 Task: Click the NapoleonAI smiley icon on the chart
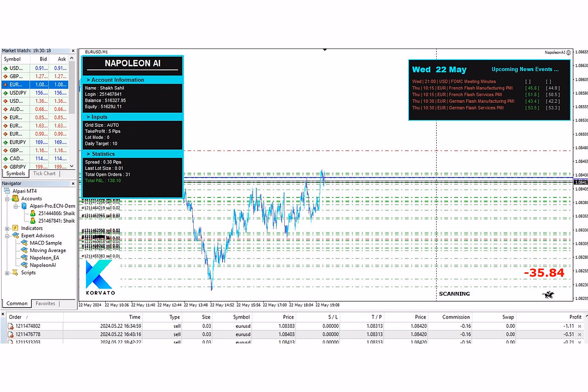click(568, 52)
